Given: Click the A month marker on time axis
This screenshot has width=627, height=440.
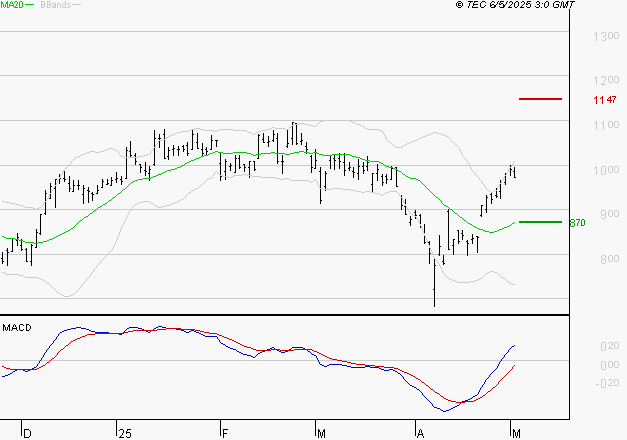Looking at the screenshot, I should [420, 434].
